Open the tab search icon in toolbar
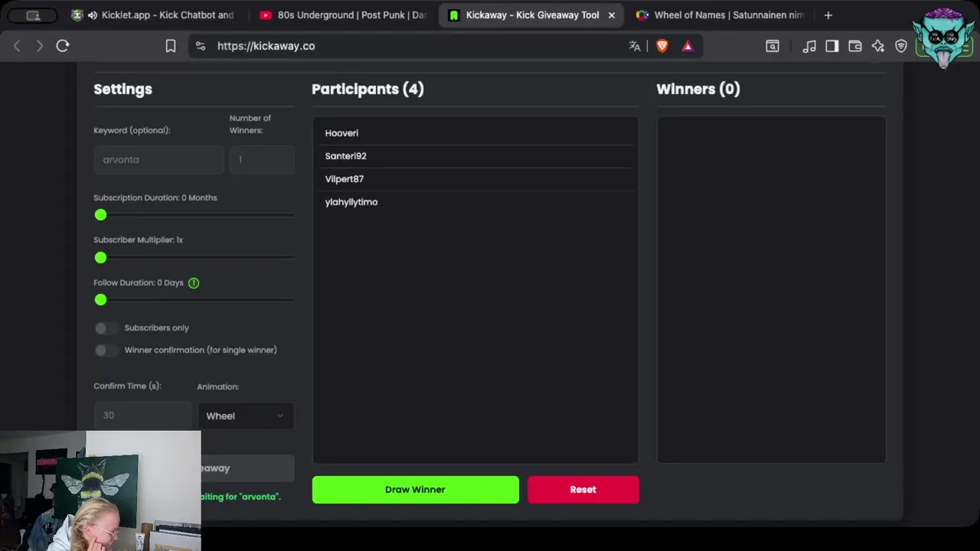The image size is (980, 551). [x=773, y=47]
